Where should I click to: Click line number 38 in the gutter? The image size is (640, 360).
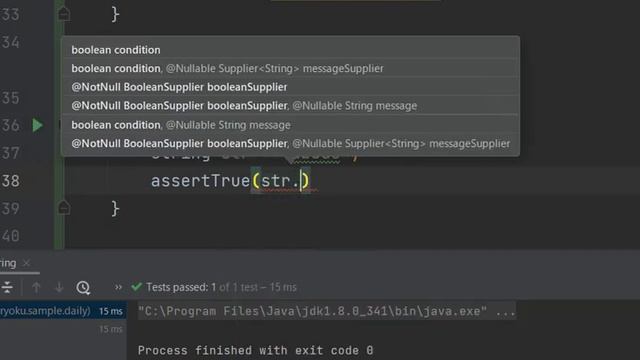pos(11,181)
